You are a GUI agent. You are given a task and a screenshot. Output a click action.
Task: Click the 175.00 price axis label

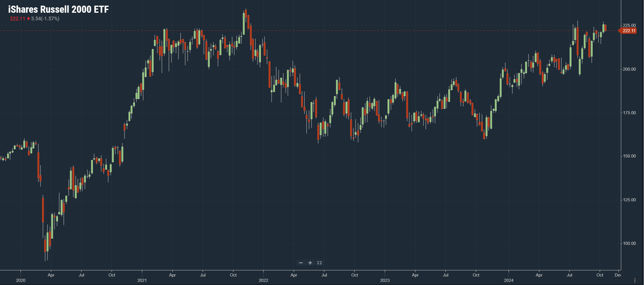629,113
